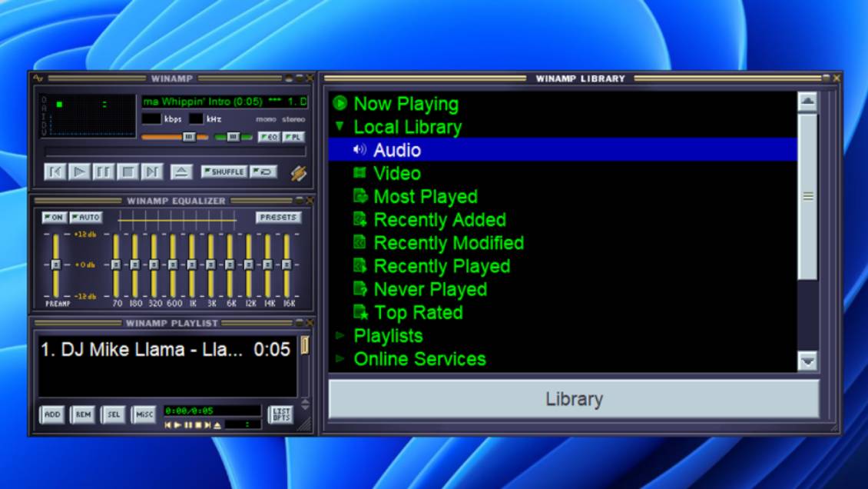
Task: Click the playlist ADD button
Action: (x=52, y=414)
